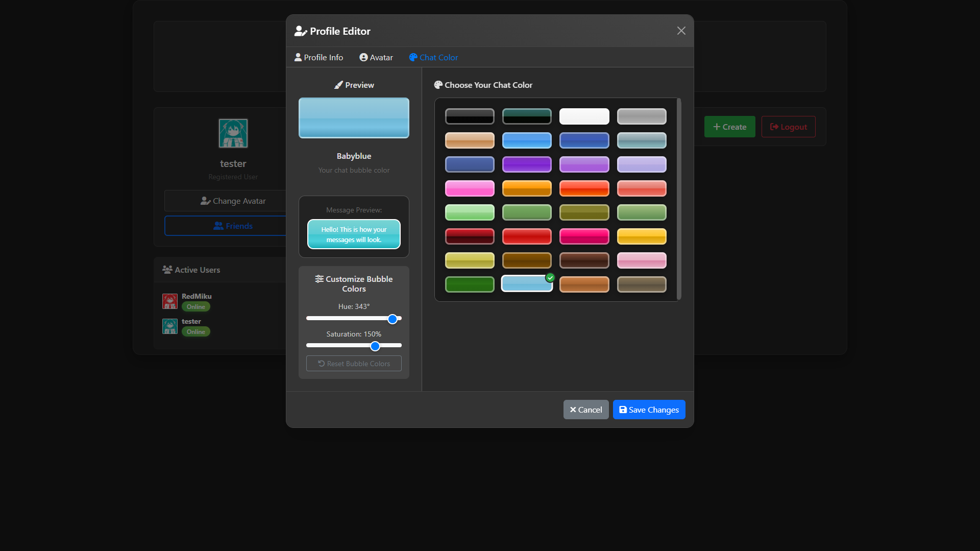980x551 pixels.
Task: Adjust the Hue slider handle
Action: [x=393, y=319]
